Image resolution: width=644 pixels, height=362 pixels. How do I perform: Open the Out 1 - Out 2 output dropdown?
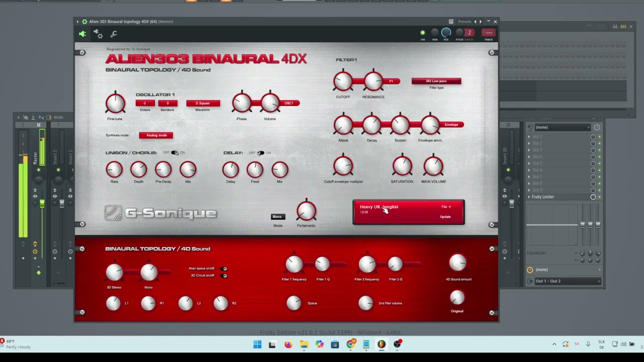567,281
